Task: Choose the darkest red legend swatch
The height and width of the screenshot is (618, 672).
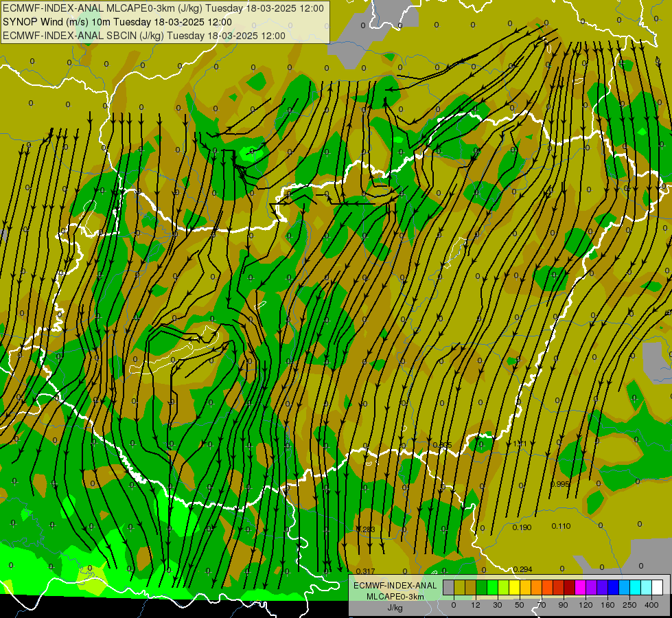Action: pyautogui.click(x=569, y=587)
